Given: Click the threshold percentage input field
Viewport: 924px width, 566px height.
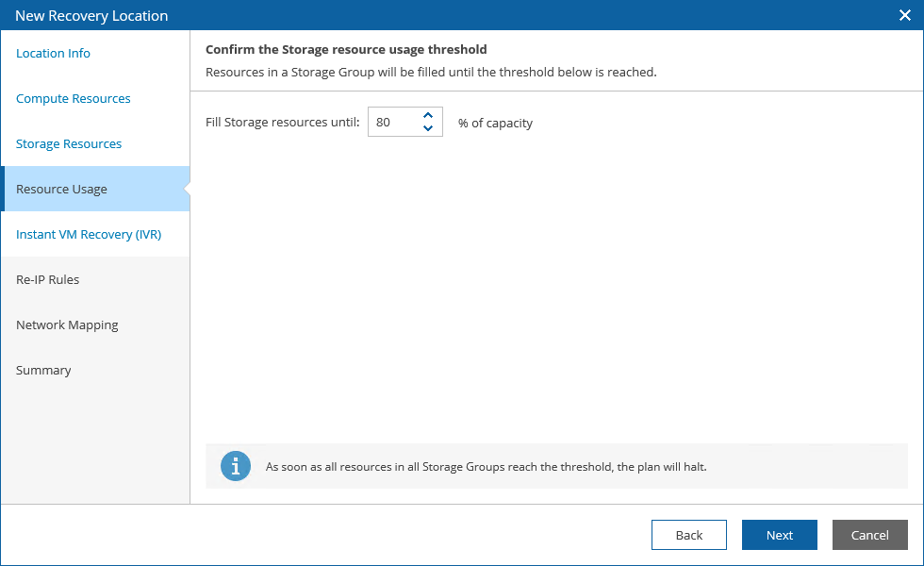Looking at the screenshot, I should click(x=392, y=122).
